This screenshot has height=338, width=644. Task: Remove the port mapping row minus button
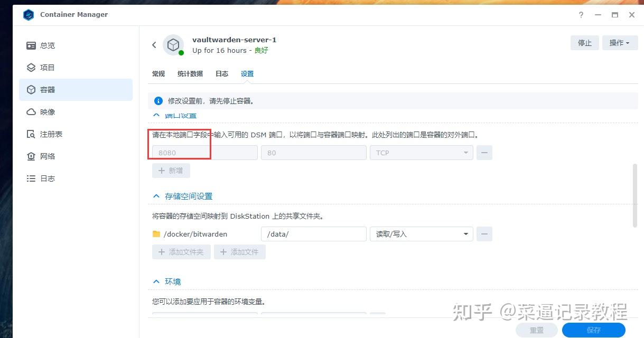point(484,153)
